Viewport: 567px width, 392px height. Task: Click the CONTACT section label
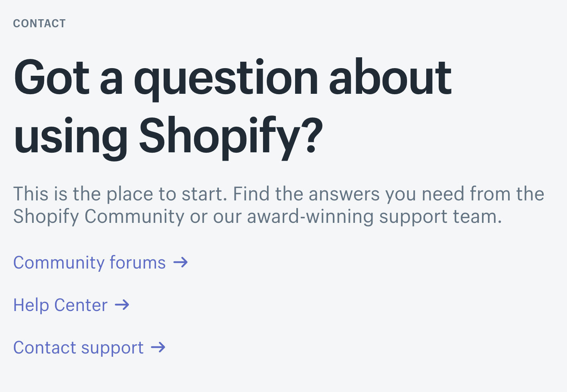(39, 23)
